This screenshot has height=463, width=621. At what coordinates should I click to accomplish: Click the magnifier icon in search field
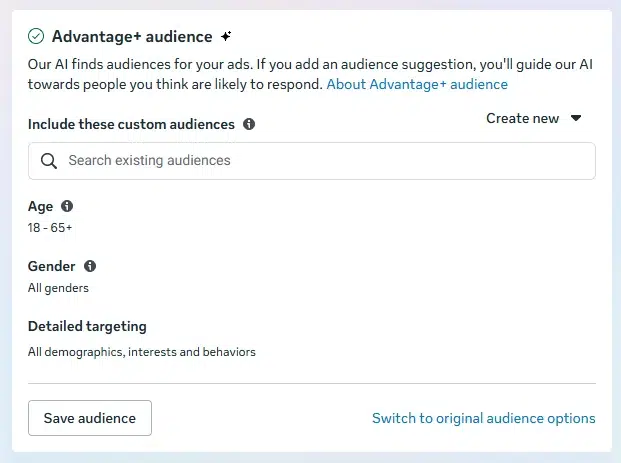49,161
